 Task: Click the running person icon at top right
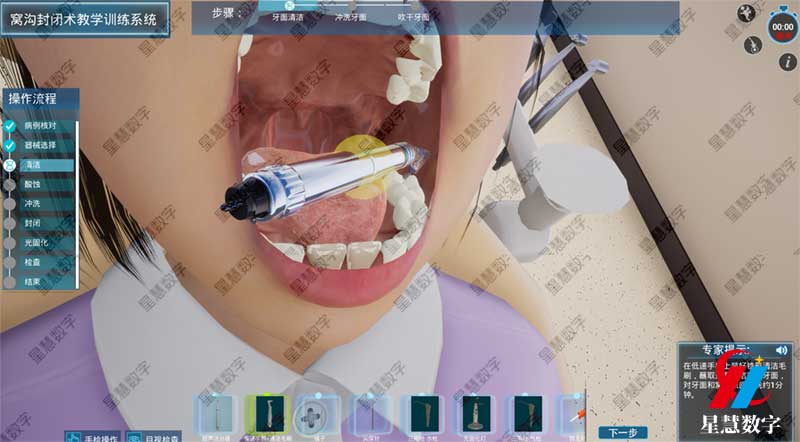click(746, 13)
